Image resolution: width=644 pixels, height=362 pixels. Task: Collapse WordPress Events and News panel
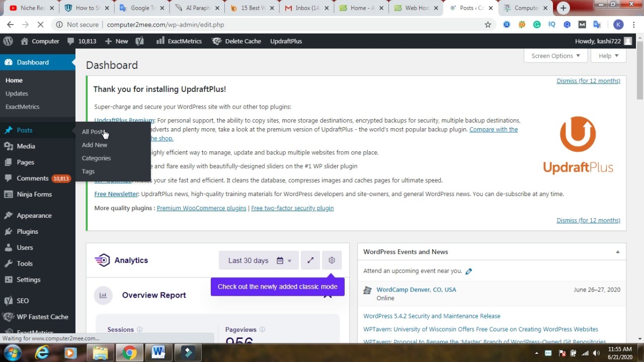coord(617,252)
